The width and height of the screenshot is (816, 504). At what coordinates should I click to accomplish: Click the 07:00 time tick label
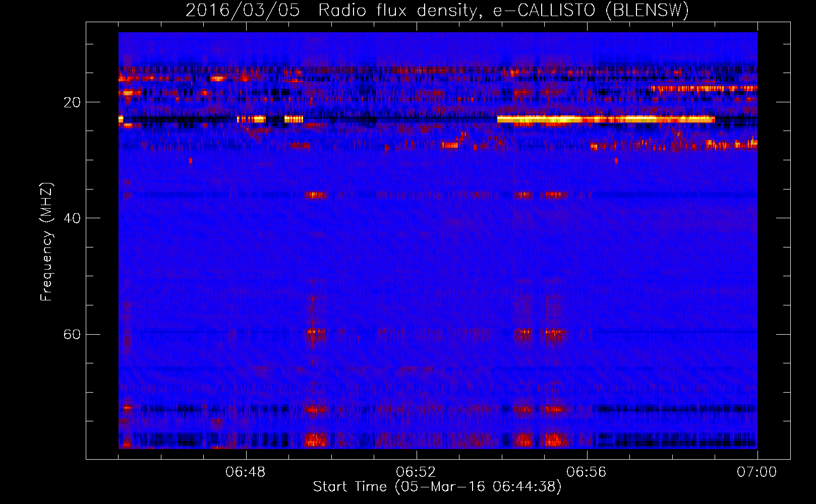pyautogui.click(x=757, y=472)
